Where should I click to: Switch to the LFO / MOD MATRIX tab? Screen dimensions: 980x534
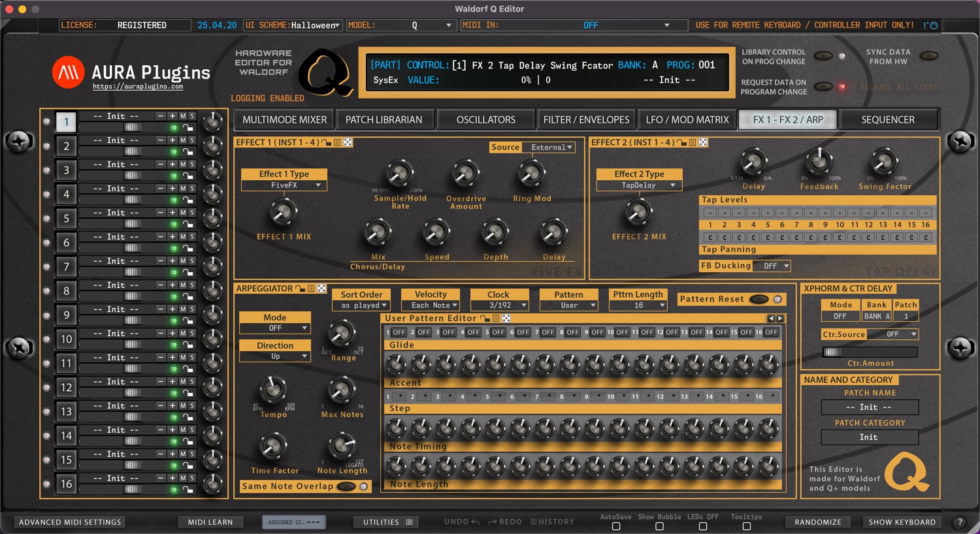(687, 119)
